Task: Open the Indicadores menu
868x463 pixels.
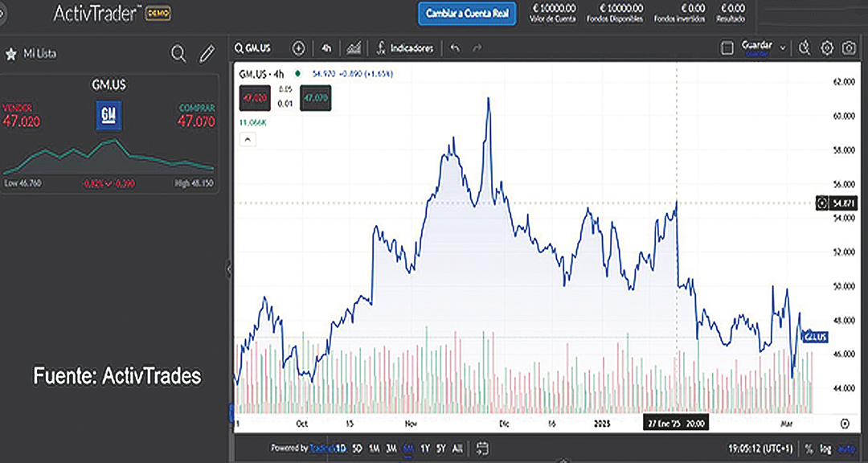Action: pos(404,48)
